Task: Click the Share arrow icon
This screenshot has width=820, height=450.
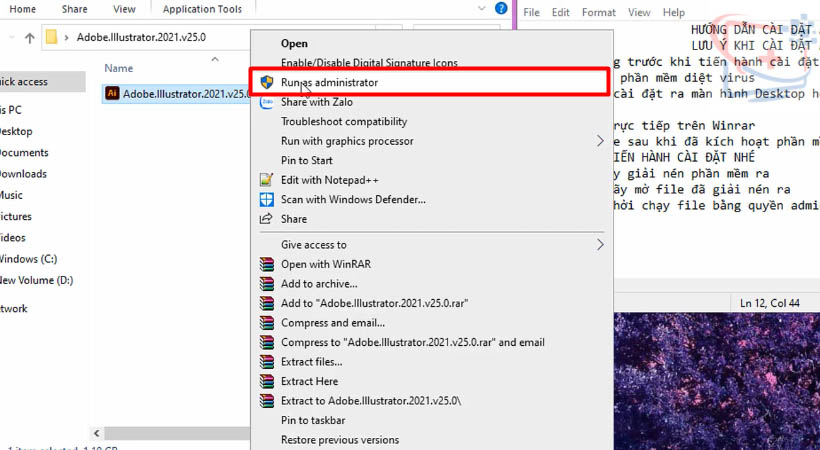Action: (267, 219)
